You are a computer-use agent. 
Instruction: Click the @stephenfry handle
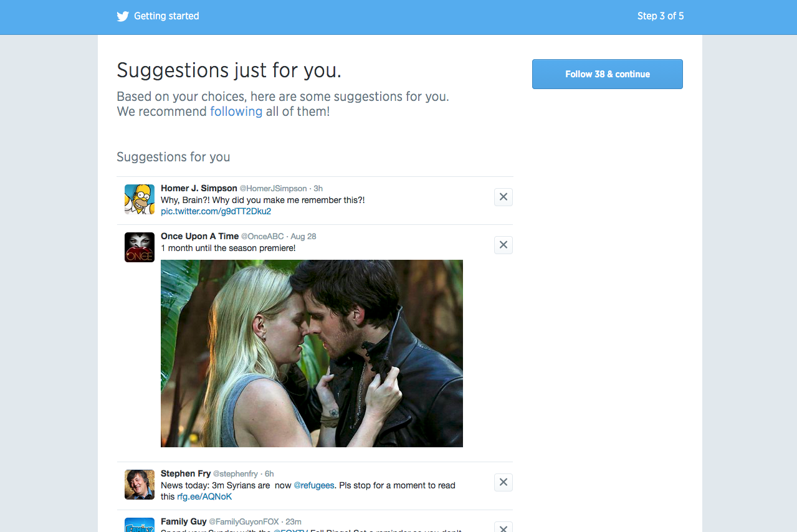tap(236, 473)
